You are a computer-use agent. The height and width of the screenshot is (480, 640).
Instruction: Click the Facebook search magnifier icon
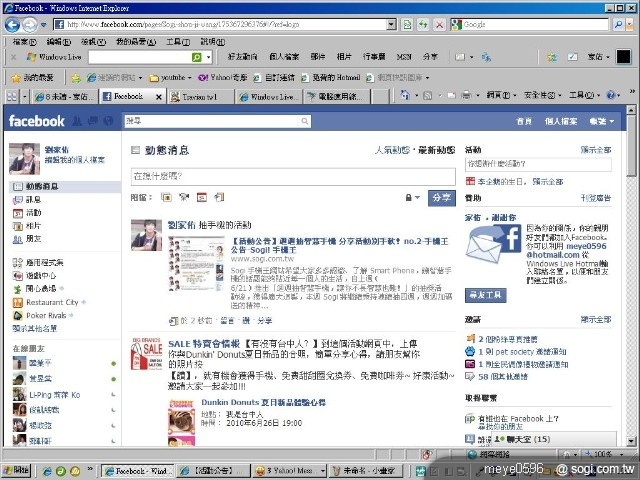click(304, 121)
